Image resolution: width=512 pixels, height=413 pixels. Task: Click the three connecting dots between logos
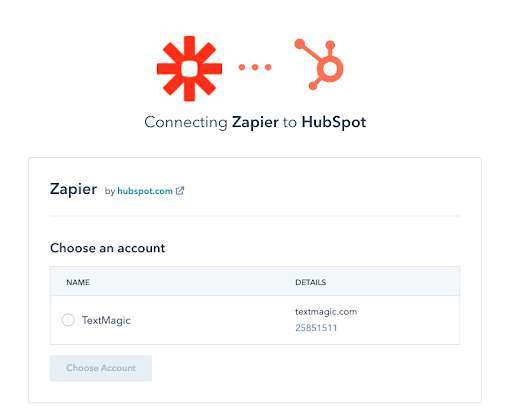click(x=255, y=67)
